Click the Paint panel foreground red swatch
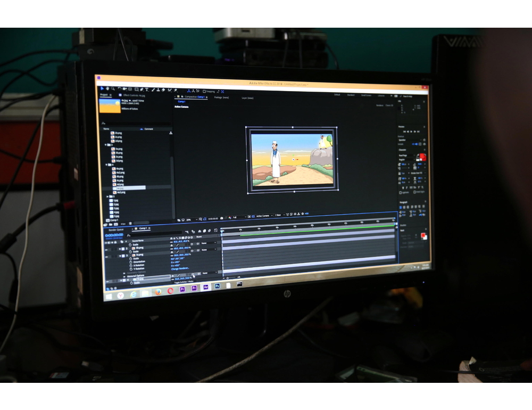This screenshot has height=410, width=532. click(x=423, y=235)
